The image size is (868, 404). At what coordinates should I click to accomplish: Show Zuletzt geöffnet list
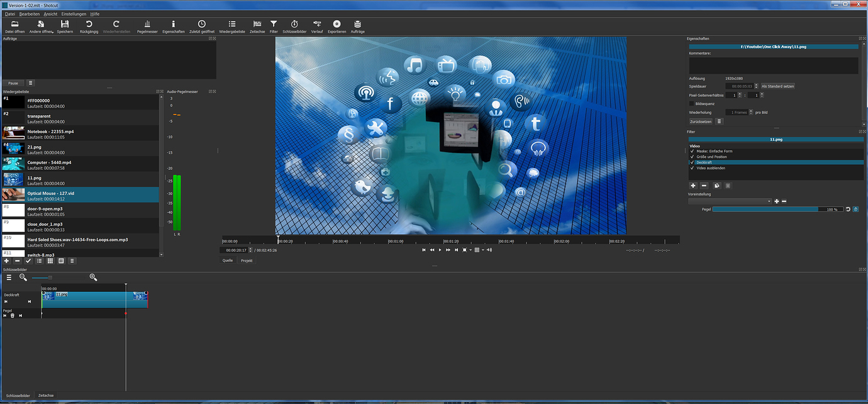click(x=202, y=26)
